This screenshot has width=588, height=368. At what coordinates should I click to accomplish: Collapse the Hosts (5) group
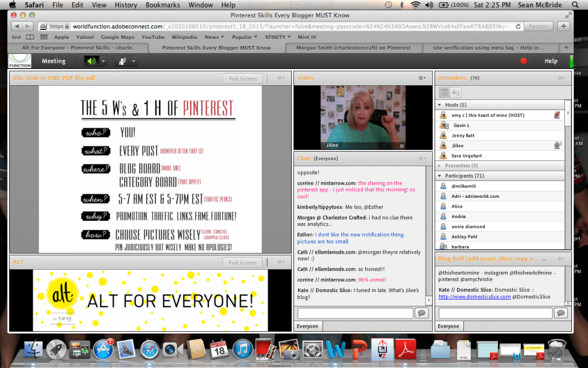click(439, 105)
